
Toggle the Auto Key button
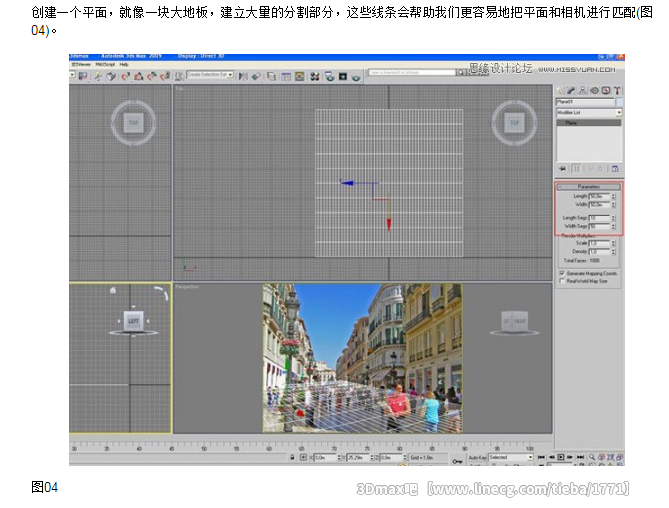click(x=477, y=457)
